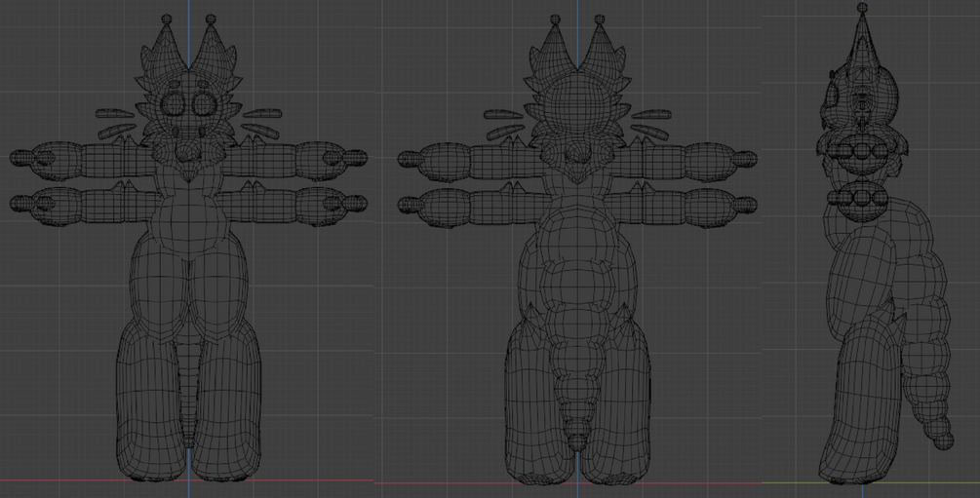
Task: Select the front-view character's left eye mesh
Action: [173, 103]
